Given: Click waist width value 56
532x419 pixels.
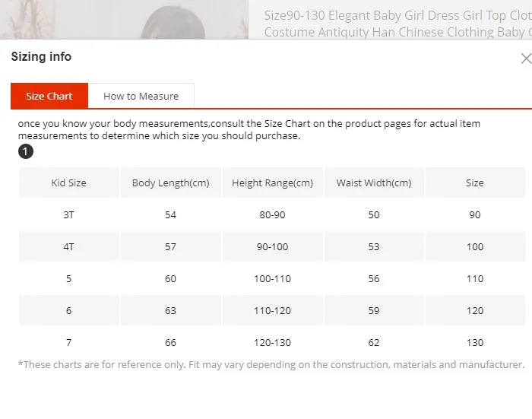Looking at the screenshot, I should click(374, 278).
